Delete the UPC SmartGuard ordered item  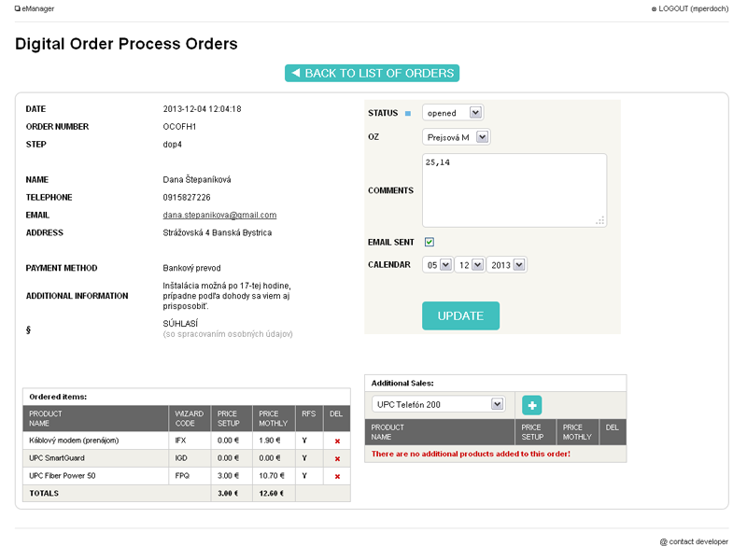pos(337,458)
